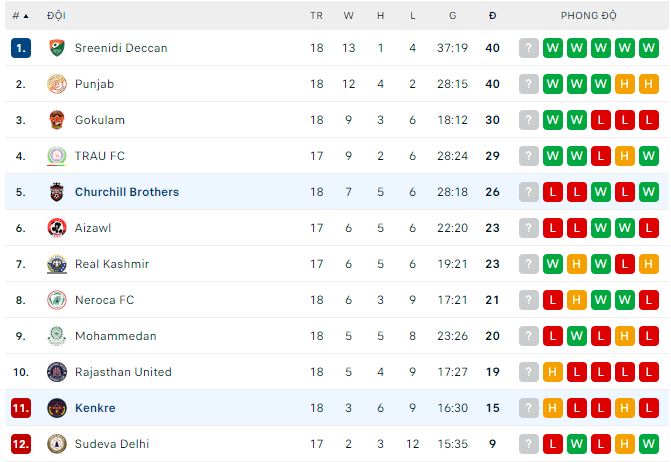Click the Punjab team crest icon
This screenshot has width=671, height=462.
56,84
